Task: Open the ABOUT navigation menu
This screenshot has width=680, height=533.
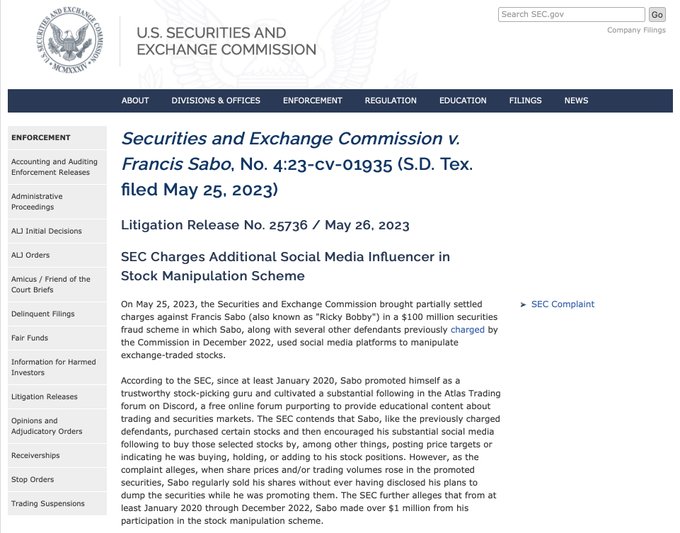Action: tap(135, 101)
